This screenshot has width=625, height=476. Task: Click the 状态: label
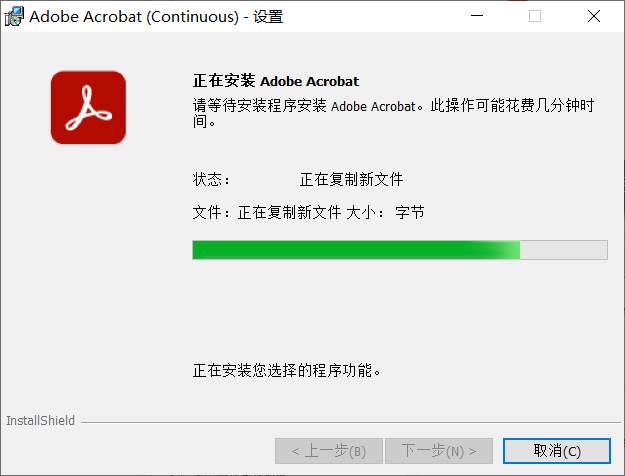click(211, 179)
